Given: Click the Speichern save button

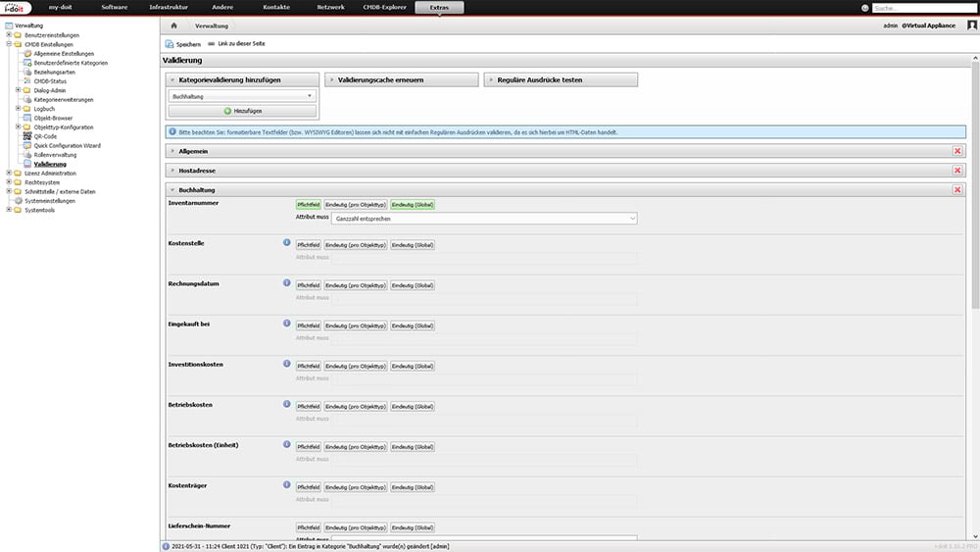Looking at the screenshot, I should click(x=183, y=44).
